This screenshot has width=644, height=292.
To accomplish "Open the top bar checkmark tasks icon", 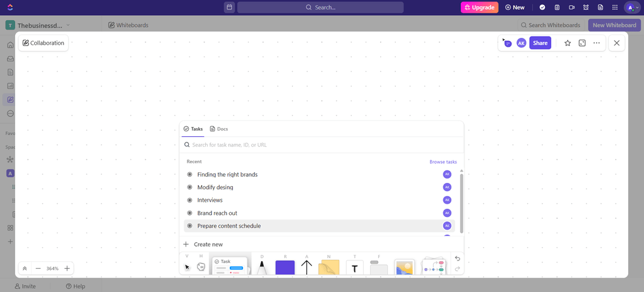I will (542, 8).
